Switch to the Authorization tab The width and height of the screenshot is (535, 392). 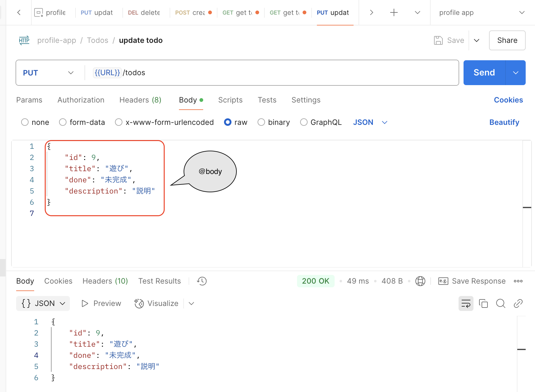click(81, 100)
